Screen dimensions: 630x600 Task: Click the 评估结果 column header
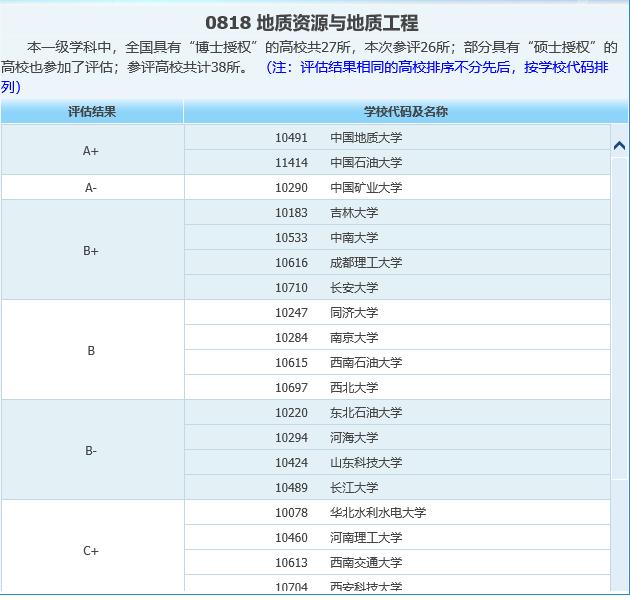[92, 112]
